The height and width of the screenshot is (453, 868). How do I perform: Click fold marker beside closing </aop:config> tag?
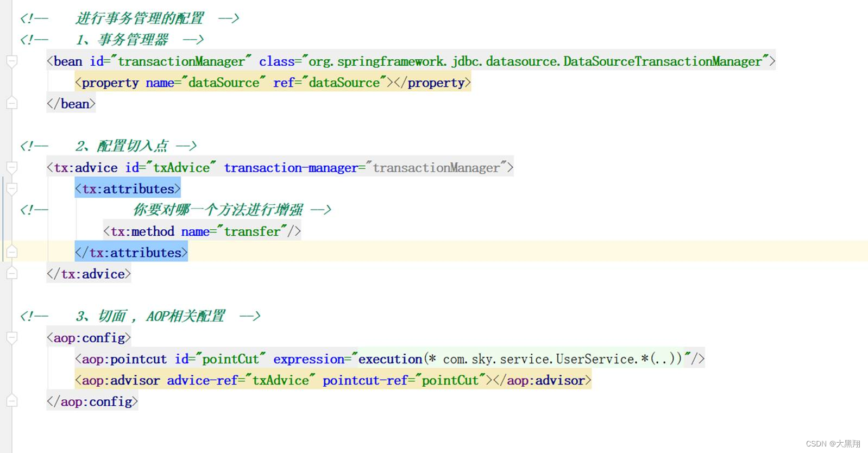(12, 401)
